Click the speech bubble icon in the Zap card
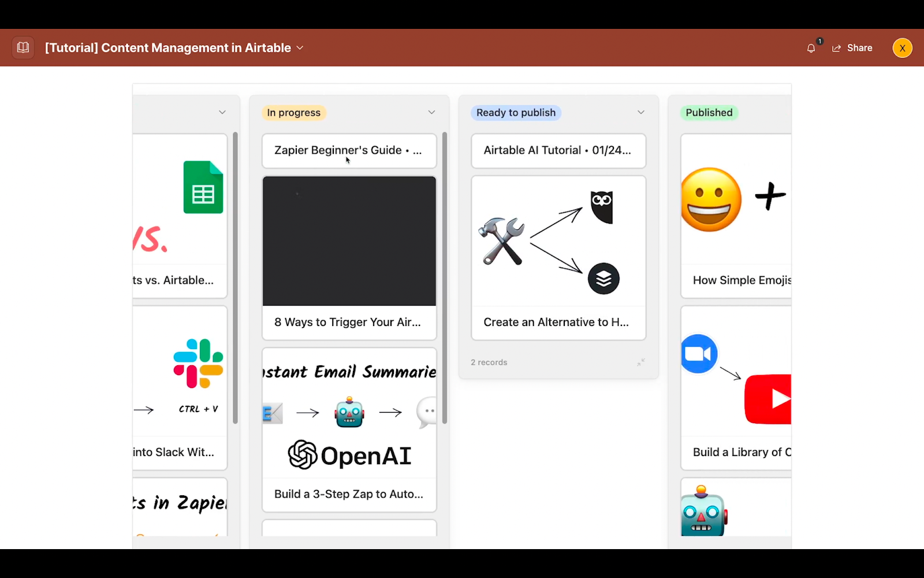The height and width of the screenshot is (578, 924). [x=427, y=412]
